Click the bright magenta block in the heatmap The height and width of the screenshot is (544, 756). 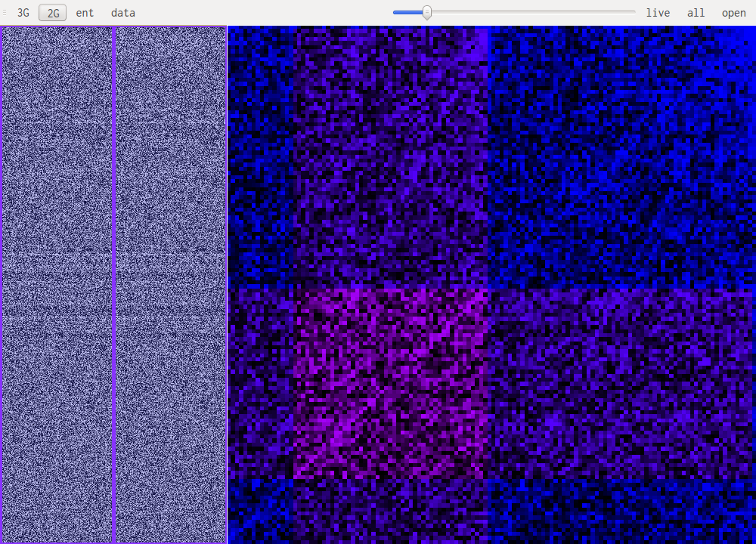[391, 384]
